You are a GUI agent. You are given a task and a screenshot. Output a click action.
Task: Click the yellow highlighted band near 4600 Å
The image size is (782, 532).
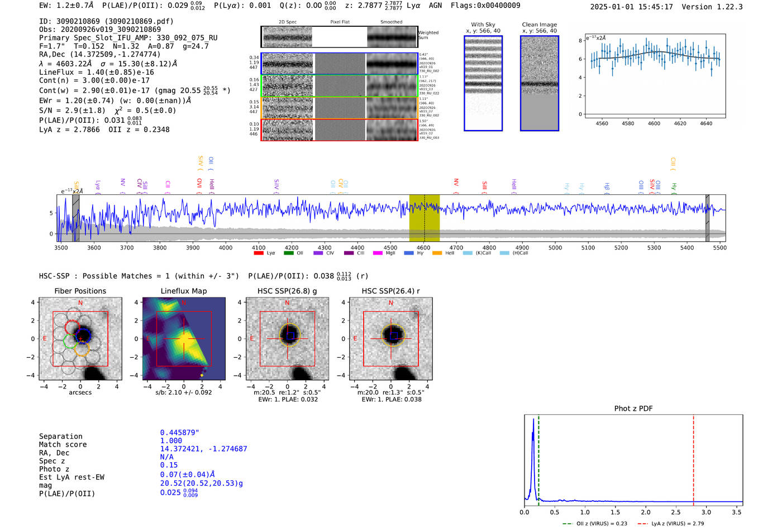coord(424,218)
